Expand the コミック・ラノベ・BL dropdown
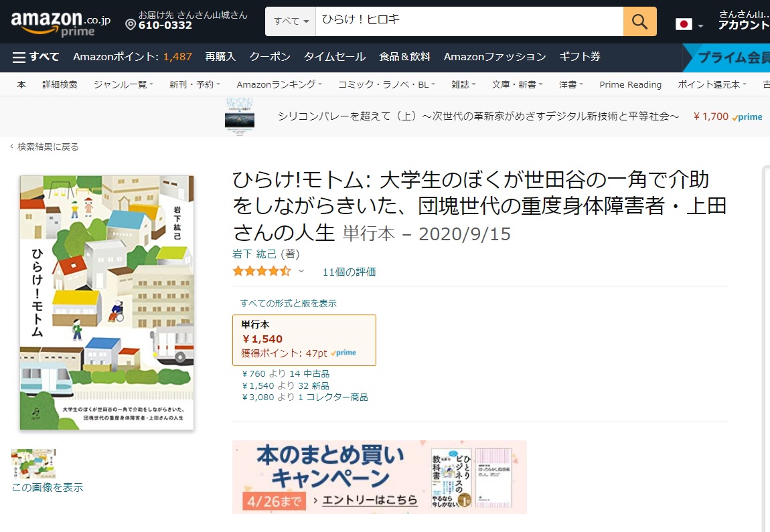Image resolution: width=770 pixels, height=532 pixels. (386, 84)
